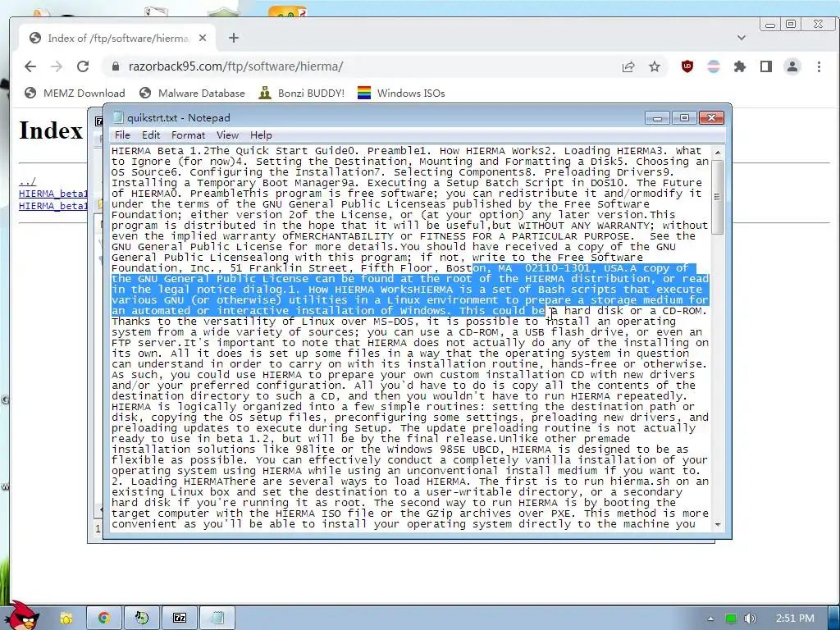Open the Notepad File menu
The height and width of the screenshot is (630, 840).
[x=122, y=135]
